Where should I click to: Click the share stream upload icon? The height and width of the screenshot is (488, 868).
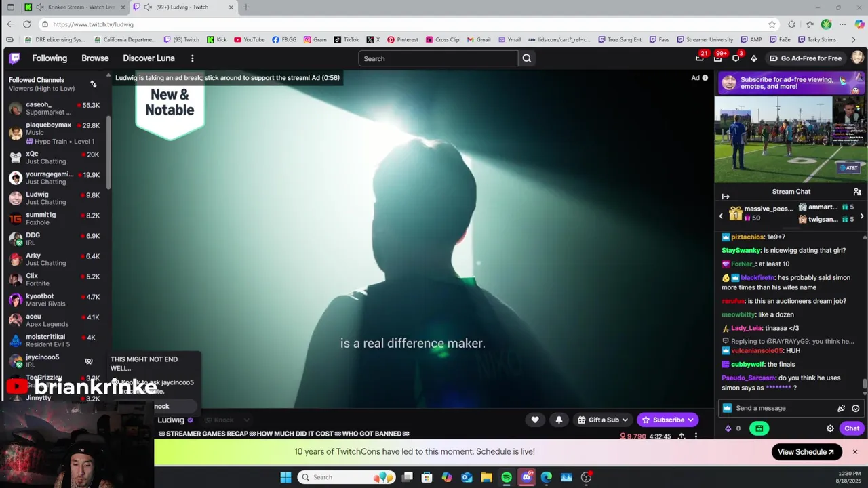(x=682, y=436)
